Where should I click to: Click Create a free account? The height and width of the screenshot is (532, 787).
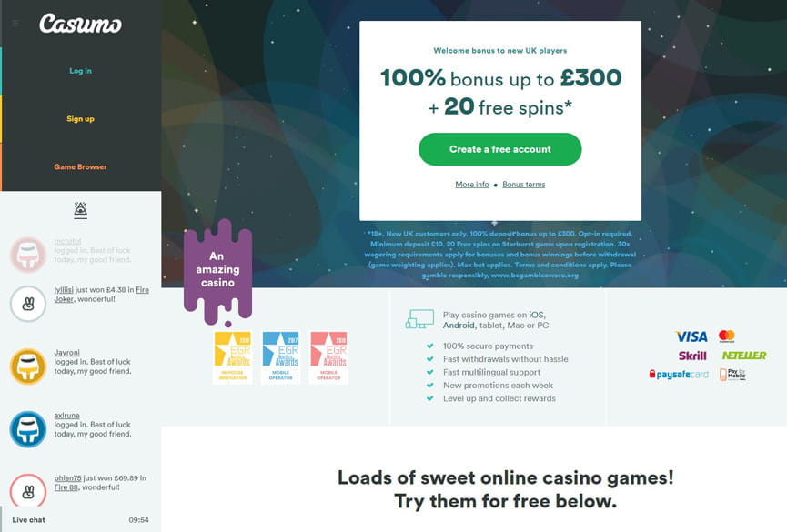[x=499, y=149]
